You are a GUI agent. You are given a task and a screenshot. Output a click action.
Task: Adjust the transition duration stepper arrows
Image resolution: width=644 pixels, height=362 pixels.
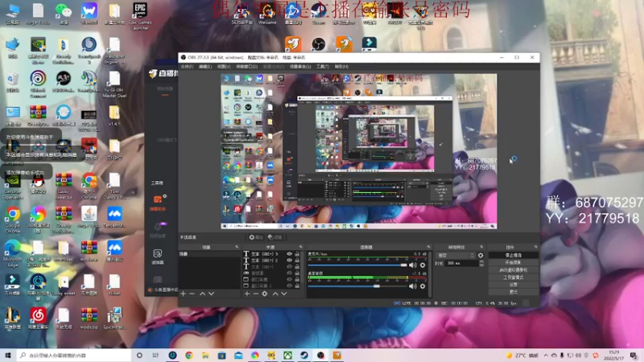[x=481, y=264]
